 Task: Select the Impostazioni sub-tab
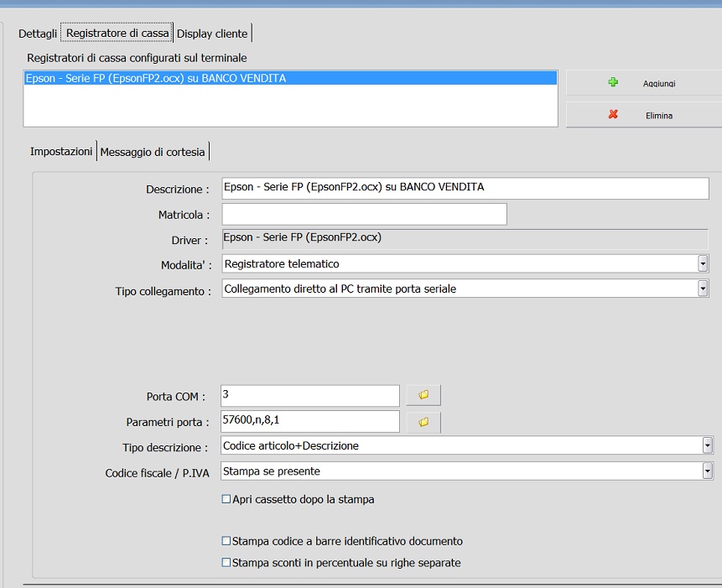click(61, 151)
